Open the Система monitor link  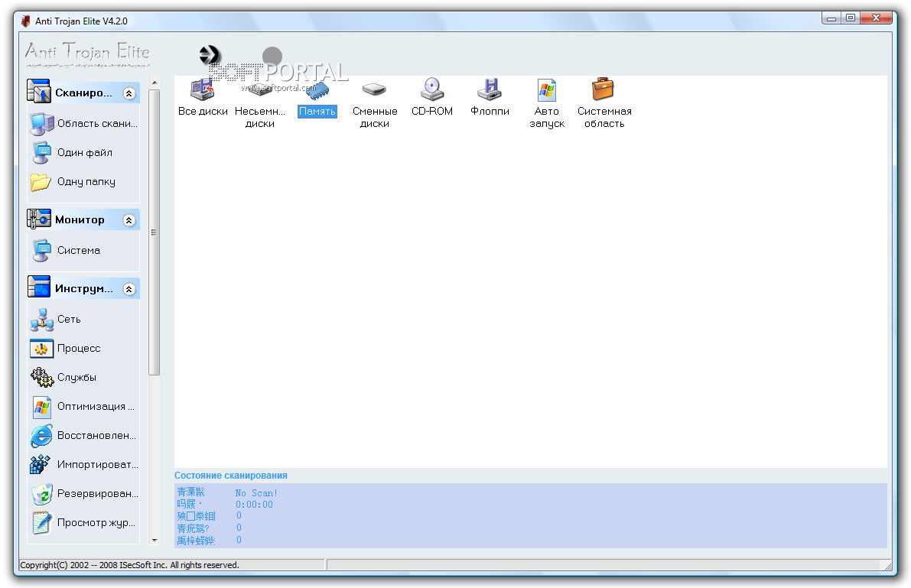pos(79,251)
